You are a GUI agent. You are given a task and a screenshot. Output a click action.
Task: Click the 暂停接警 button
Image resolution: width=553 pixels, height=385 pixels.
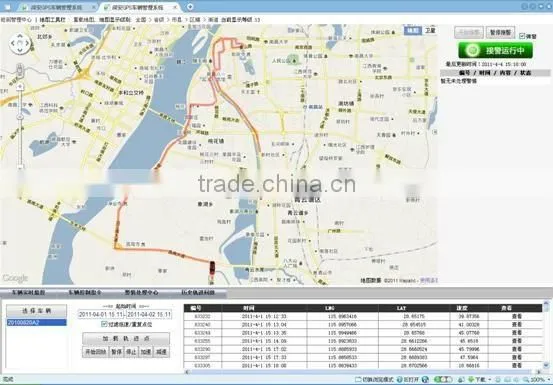[x=500, y=32]
